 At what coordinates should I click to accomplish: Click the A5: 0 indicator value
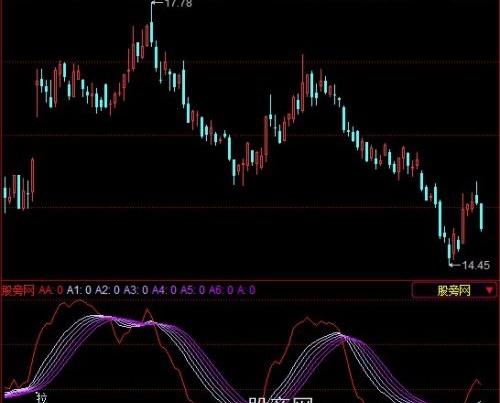click(193, 290)
